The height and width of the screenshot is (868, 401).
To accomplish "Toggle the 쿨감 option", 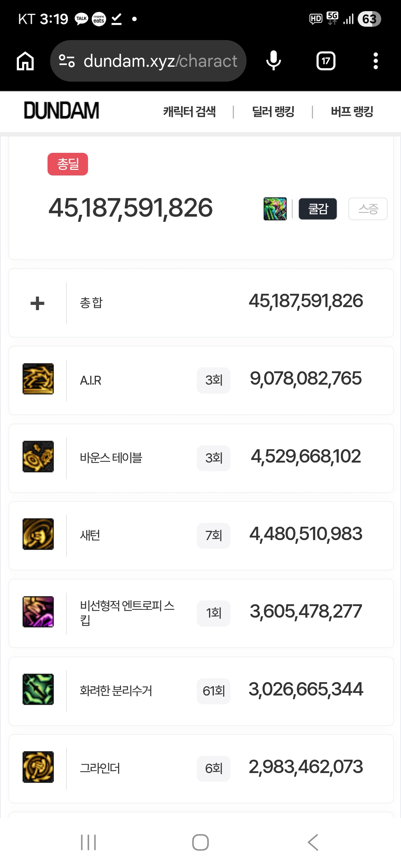I will tap(318, 209).
